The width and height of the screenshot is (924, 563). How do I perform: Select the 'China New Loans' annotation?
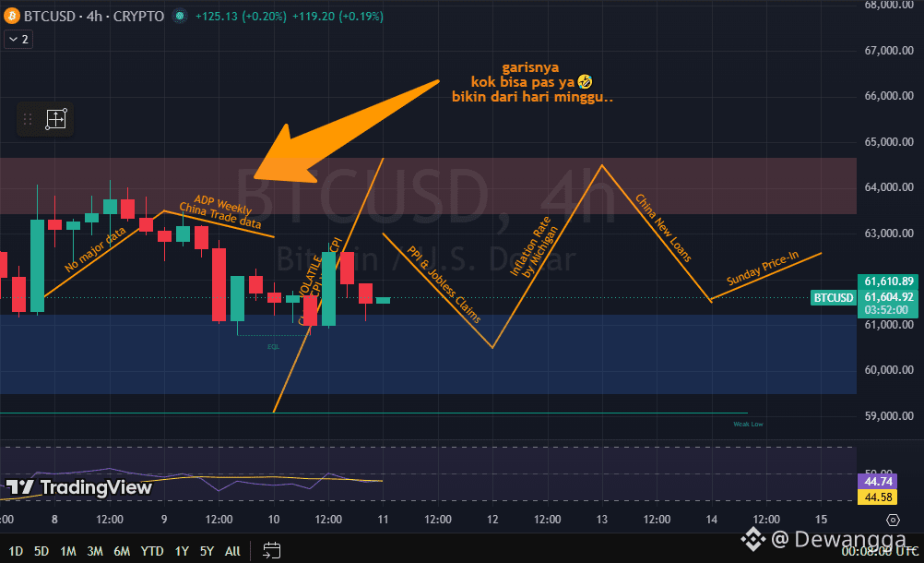point(663,228)
